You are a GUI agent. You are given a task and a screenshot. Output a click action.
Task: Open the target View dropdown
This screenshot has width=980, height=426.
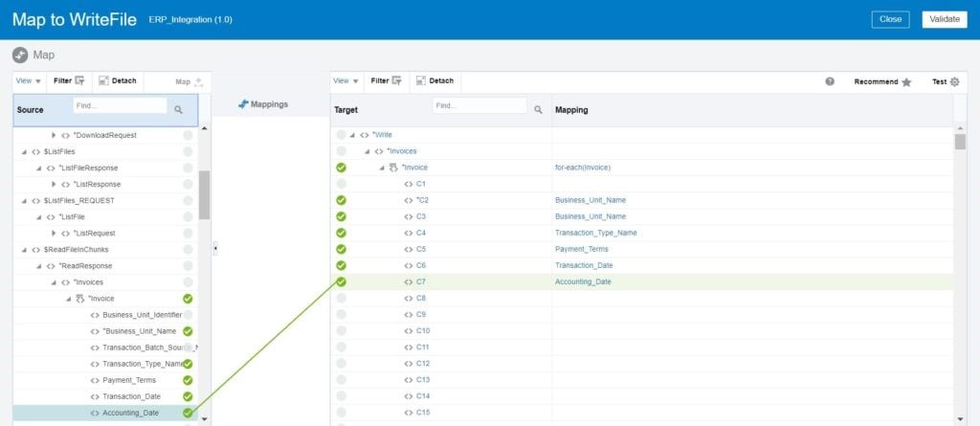tap(345, 81)
